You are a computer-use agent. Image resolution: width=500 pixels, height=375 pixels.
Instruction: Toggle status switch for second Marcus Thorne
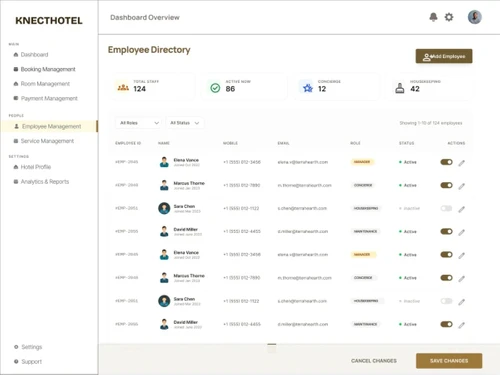click(x=446, y=278)
